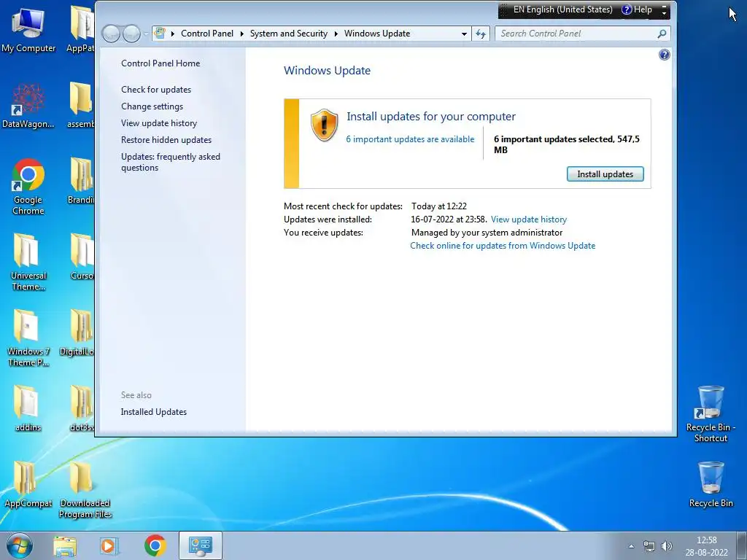This screenshot has width=747, height=560.
Task: Select Recycle Bin desktop icon
Action: [711, 485]
